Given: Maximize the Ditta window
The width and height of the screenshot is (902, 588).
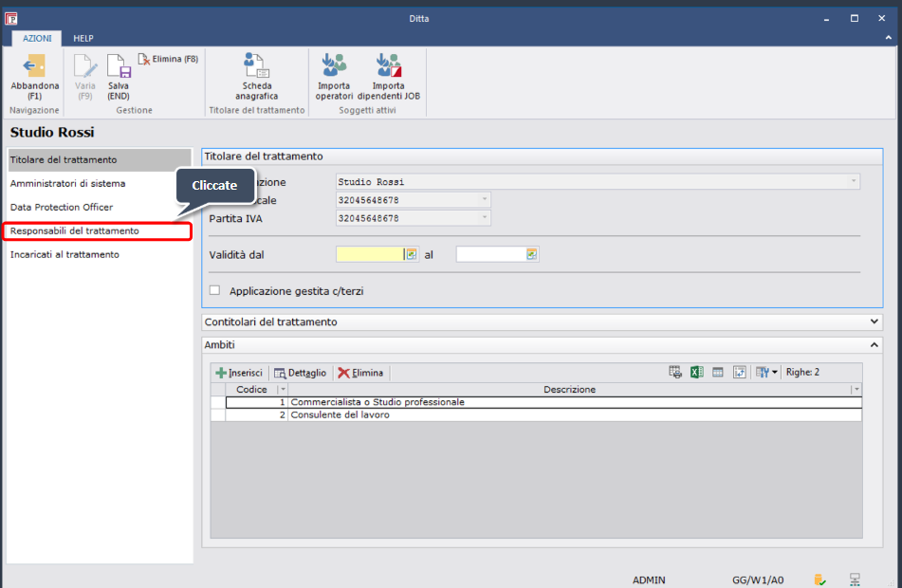Looking at the screenshot, I should (855, 18).
